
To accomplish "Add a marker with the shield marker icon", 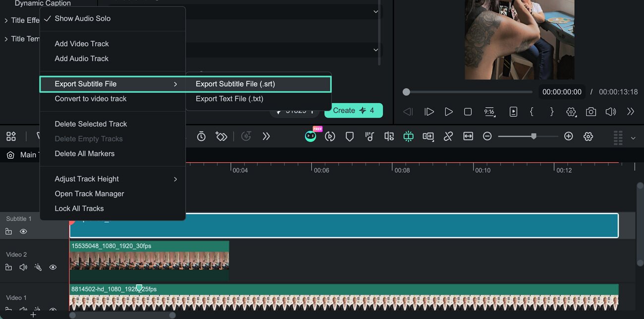I will pos(350,136).
